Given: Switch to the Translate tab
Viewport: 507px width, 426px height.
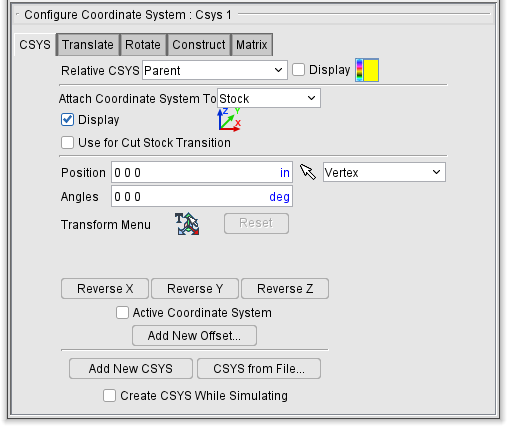Looking at the screenshot, I should (x=88, y=45).
